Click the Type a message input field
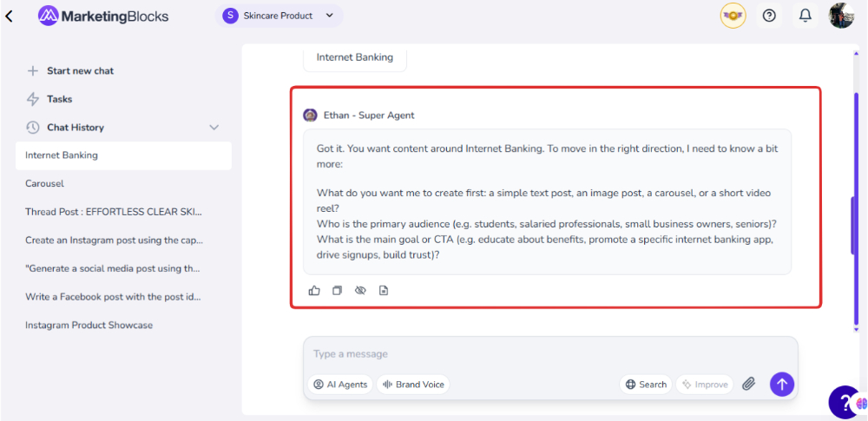The width and height of the screenshot is (868, 421). (547, 354)
